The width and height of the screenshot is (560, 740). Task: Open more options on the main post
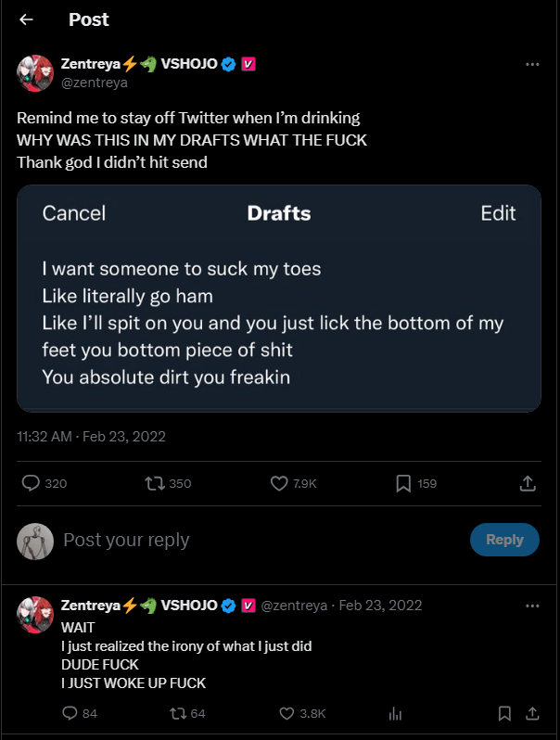[x=532, y=64]
